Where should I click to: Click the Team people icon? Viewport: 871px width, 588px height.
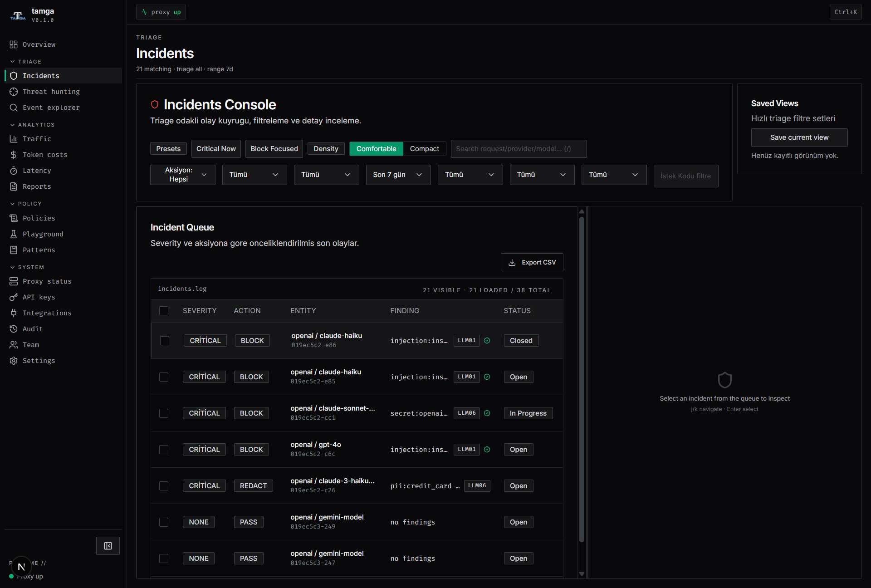click(x=14, y=345)
